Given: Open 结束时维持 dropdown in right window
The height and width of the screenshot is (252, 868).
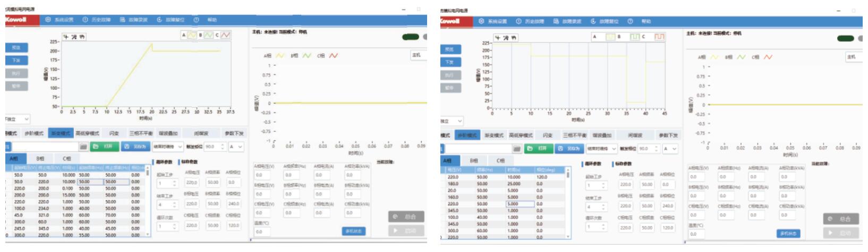Looking at the screenshot, I should click(x=601, y=149).
